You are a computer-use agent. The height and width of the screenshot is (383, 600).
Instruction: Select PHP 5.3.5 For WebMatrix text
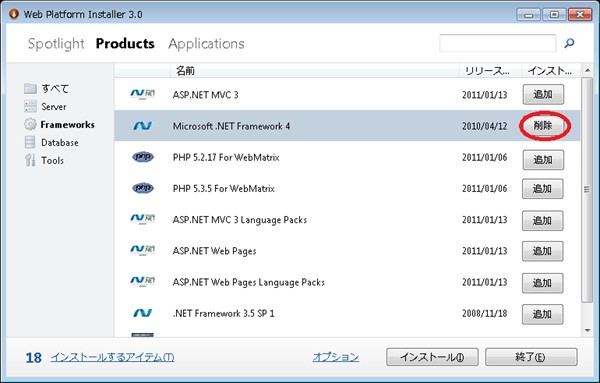[224, 189]
